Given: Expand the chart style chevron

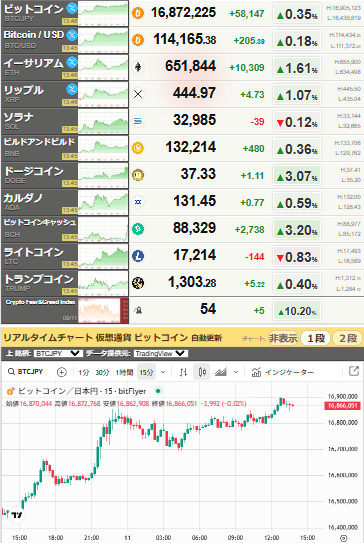Looking at the screenshot, I should 236,372.
